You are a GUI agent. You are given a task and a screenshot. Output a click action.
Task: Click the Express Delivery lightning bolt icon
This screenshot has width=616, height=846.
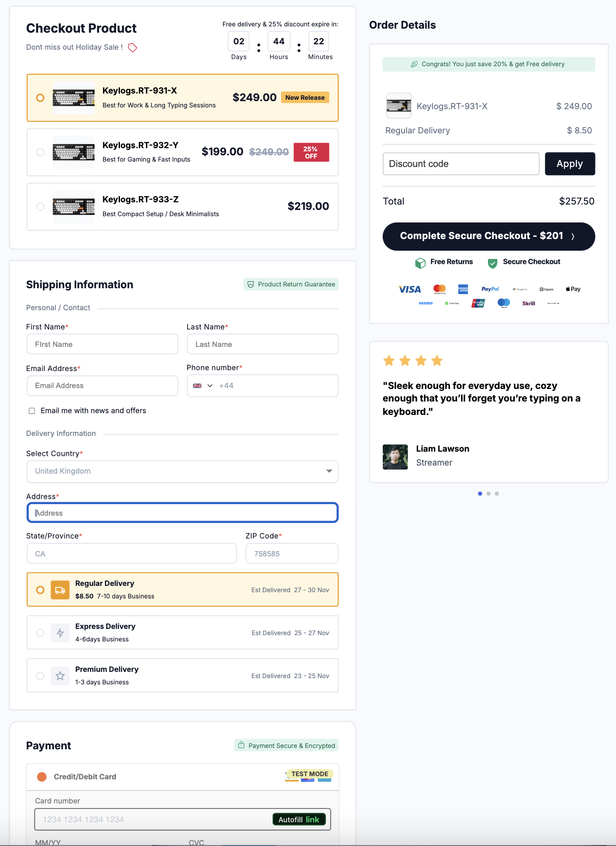tap(60, 633)
